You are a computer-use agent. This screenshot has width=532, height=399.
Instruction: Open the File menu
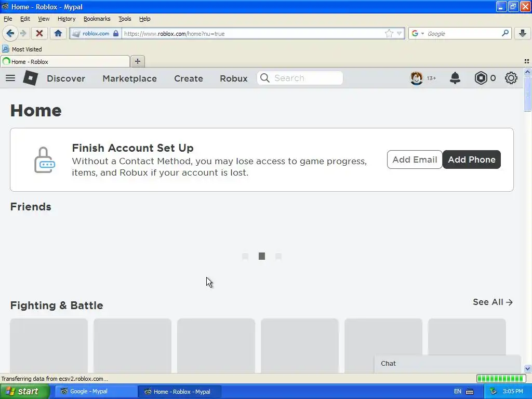point(8,19)
